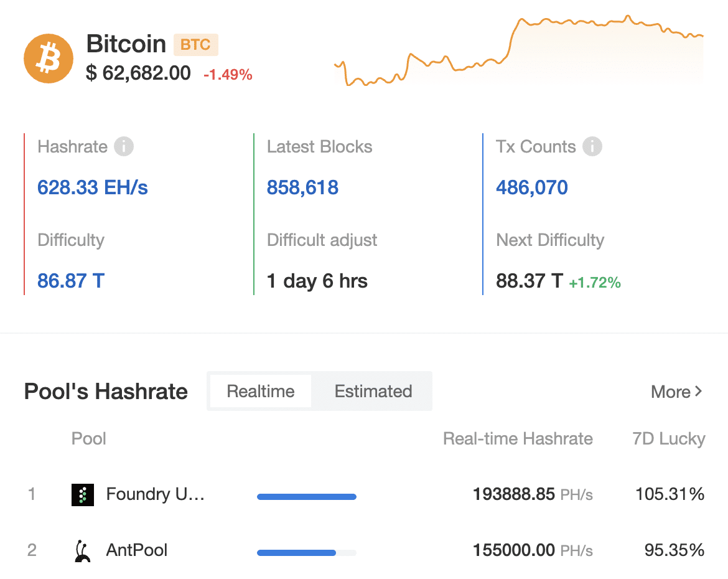Click the Pool's Hashrate heading
The width and height of the screenshot is (728, 579).
(x=106, y=391)
